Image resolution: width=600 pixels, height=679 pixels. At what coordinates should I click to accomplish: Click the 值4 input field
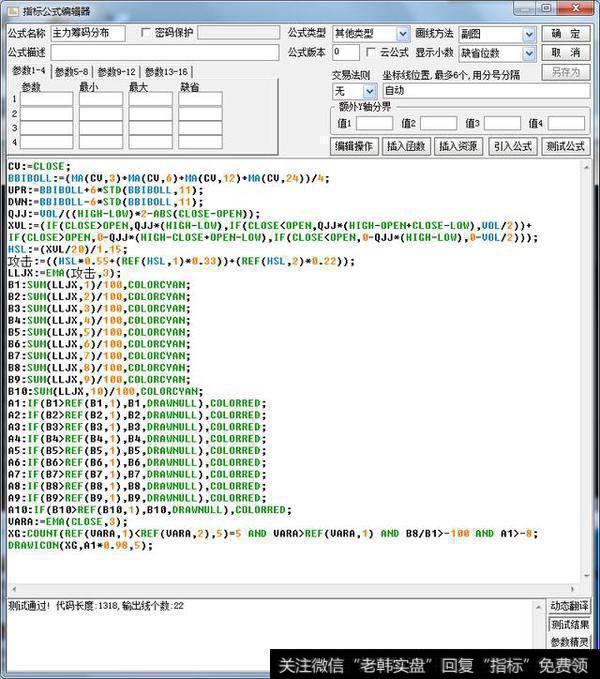coord(566,123)
